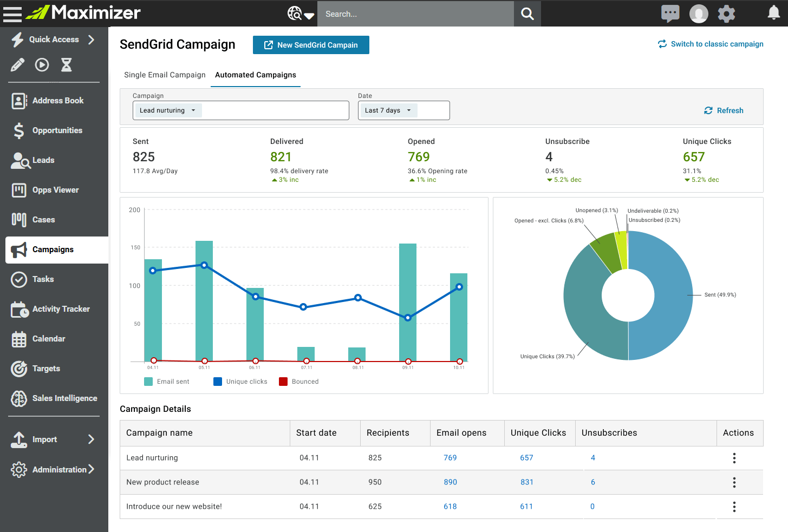Toggle Email sent legend series

pos(167,382)
